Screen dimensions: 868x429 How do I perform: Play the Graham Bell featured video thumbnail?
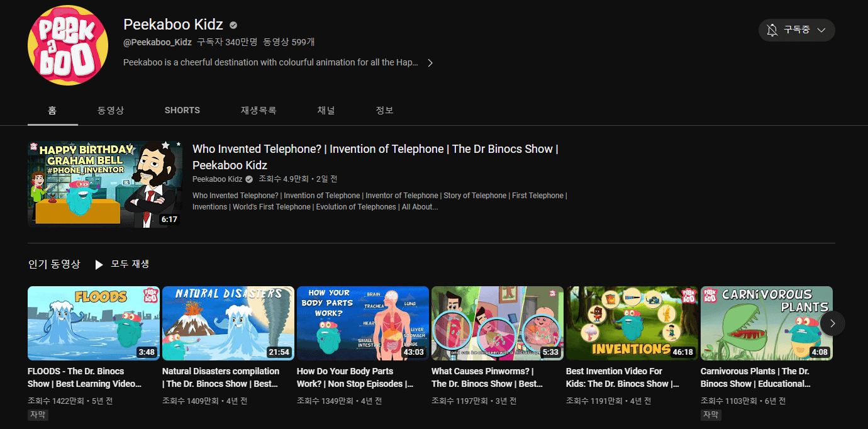105,184
